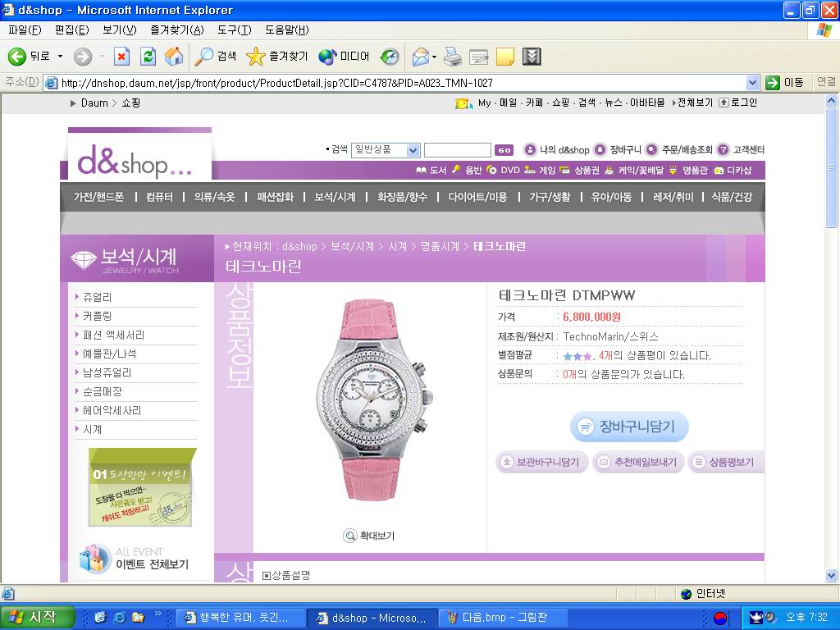Expand the 전체보기 menu on Daum bar
Screen dimensions: 840x630
pos(692,103)
